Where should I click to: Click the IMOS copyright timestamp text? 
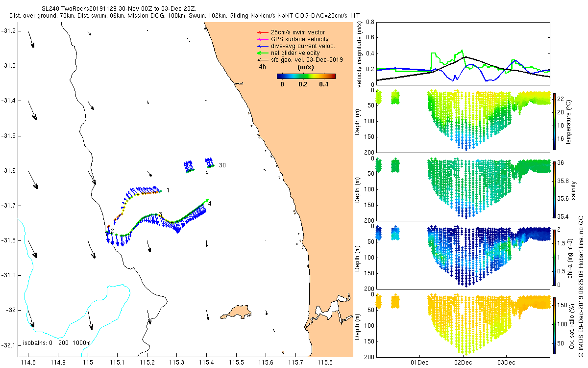click(581, 287)
